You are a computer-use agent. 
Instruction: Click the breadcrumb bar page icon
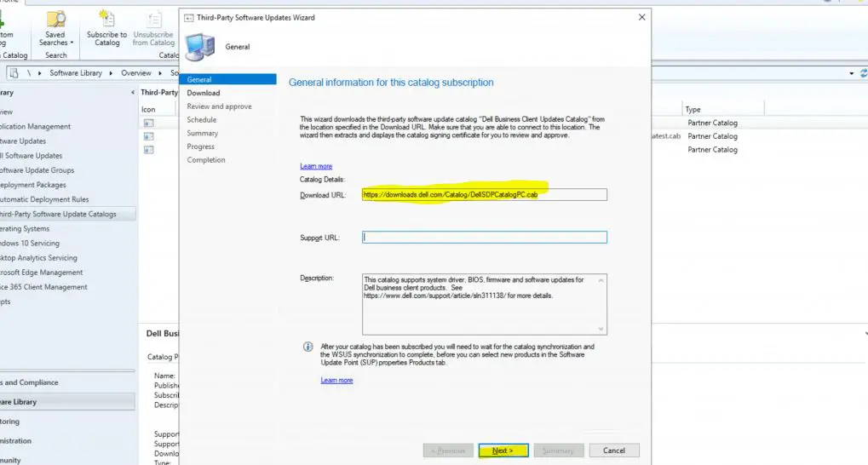[x=14, y=73]
